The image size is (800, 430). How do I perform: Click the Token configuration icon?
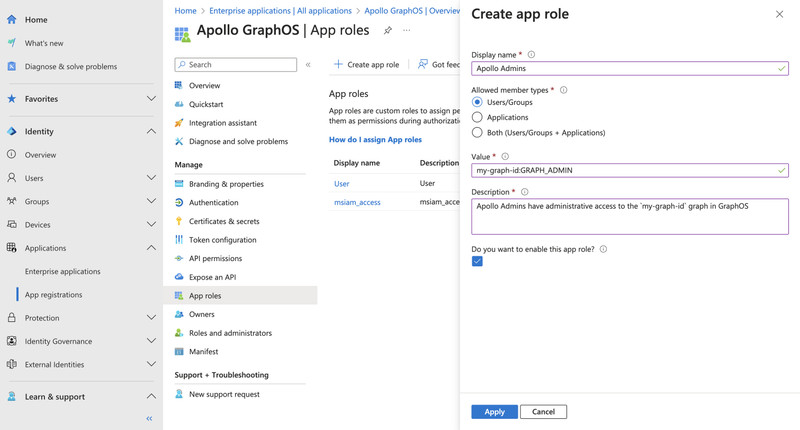tap(179, 240)
